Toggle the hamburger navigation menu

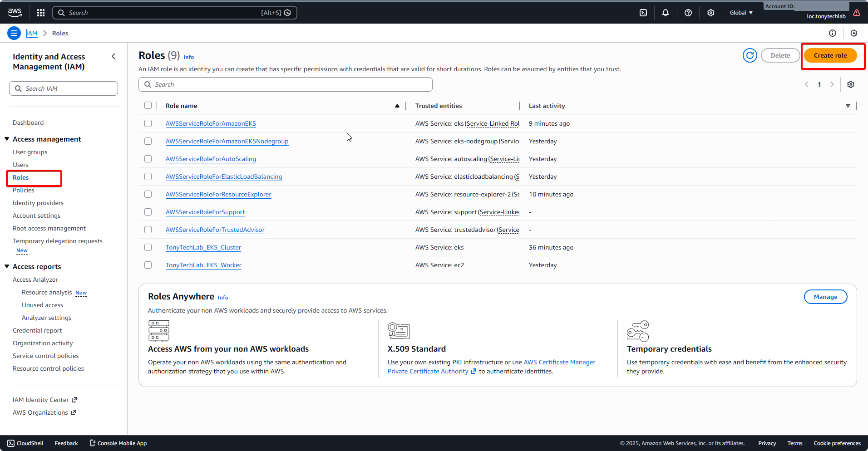coord(14,33)
